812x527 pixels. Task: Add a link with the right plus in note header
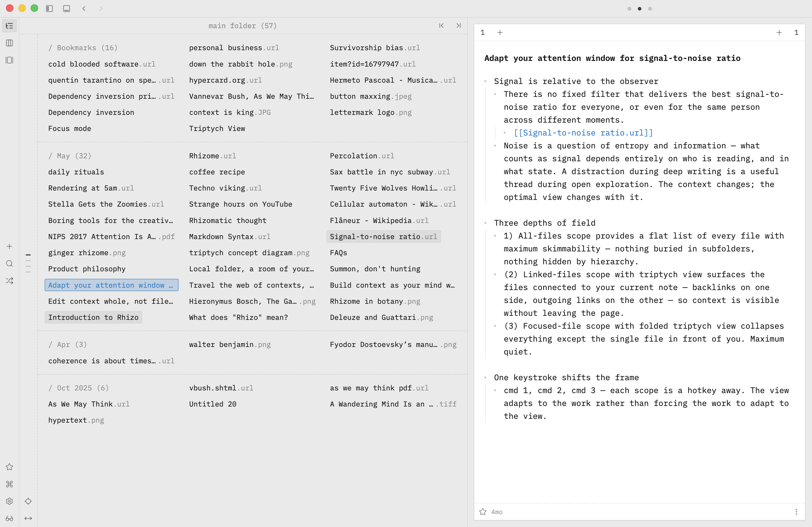click(x=779, y=32)
